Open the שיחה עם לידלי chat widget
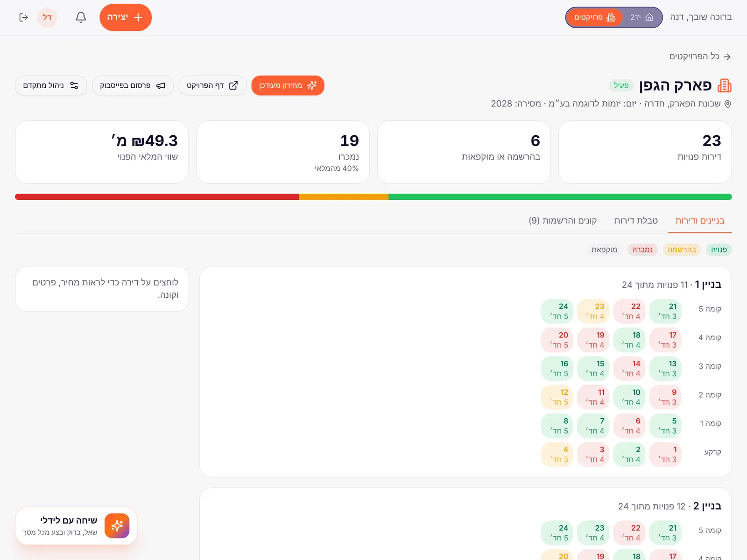 tap(76, 526)
